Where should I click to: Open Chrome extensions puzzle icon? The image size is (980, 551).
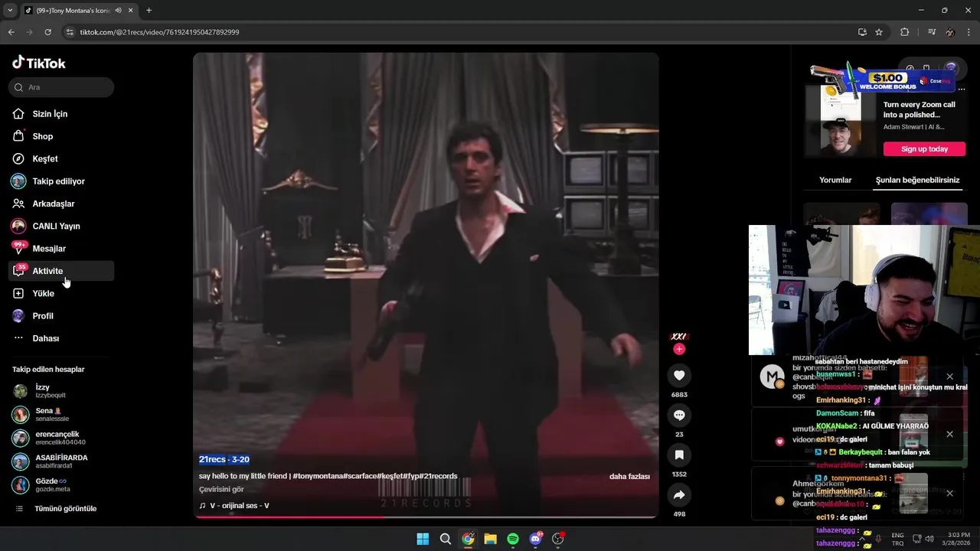904,32
